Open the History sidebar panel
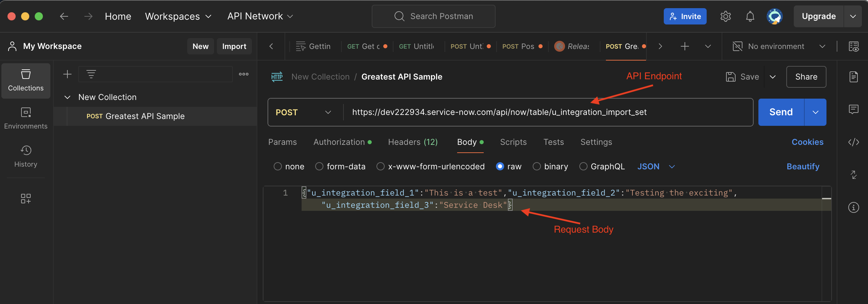The width and height of the screenshot is (868, 304). 26,156
